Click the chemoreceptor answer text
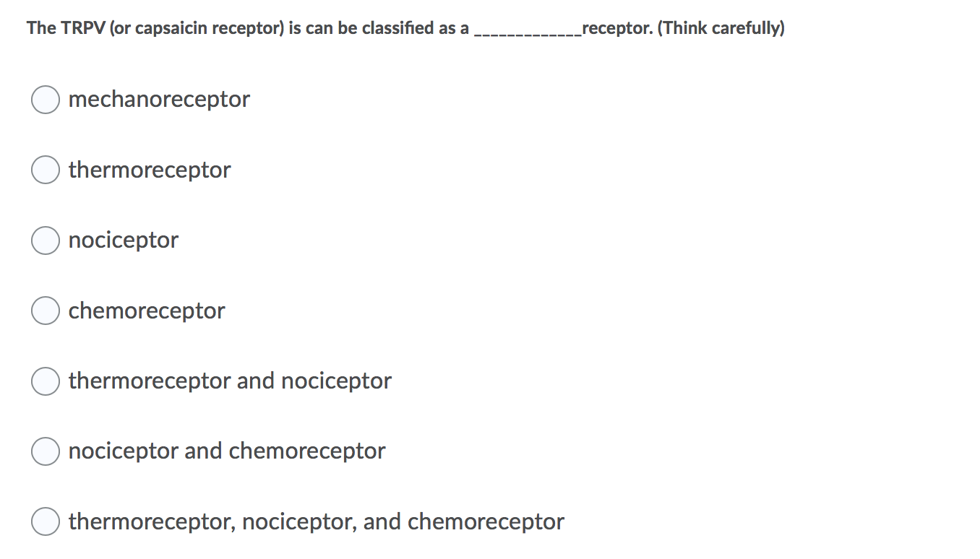 [146, 311]
